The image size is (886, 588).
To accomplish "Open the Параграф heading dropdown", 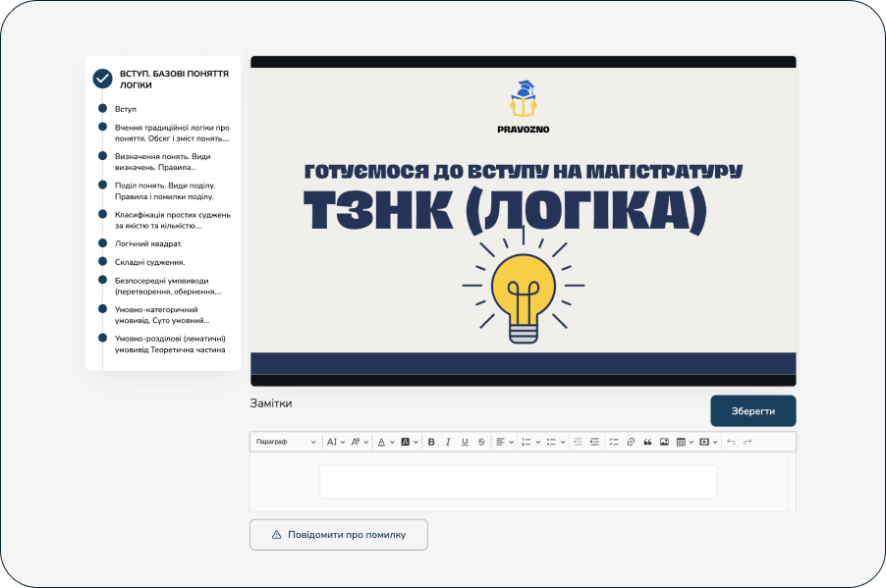I will (286, 442).
